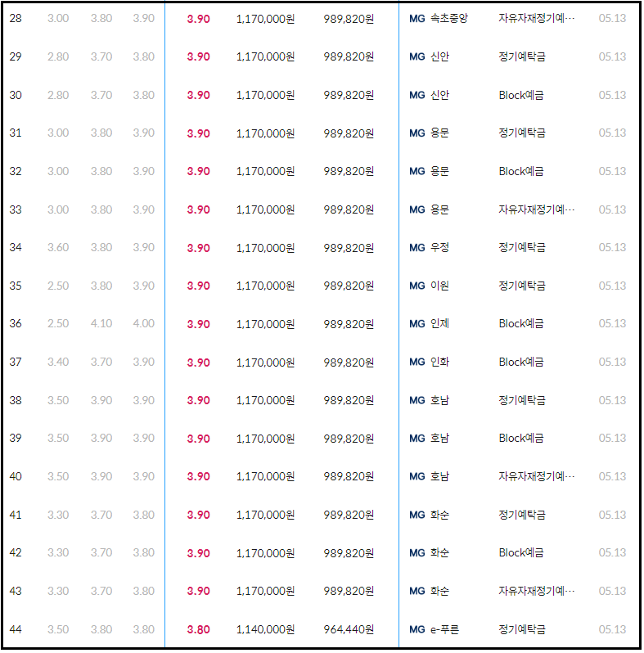The height and width of the screenshot is (653, 644).
Task: Click 자유자재정기예… product in row 40
Action: point(537,476)
